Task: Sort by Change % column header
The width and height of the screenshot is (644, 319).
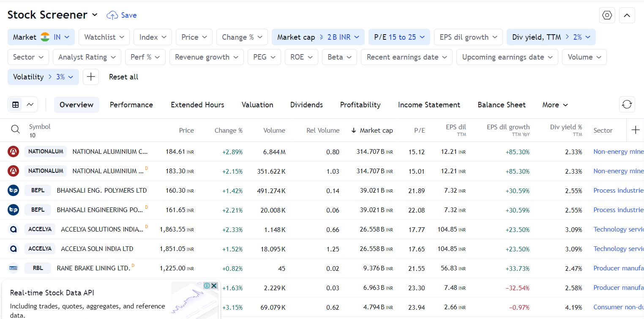Action: click(x=229, y=130)
